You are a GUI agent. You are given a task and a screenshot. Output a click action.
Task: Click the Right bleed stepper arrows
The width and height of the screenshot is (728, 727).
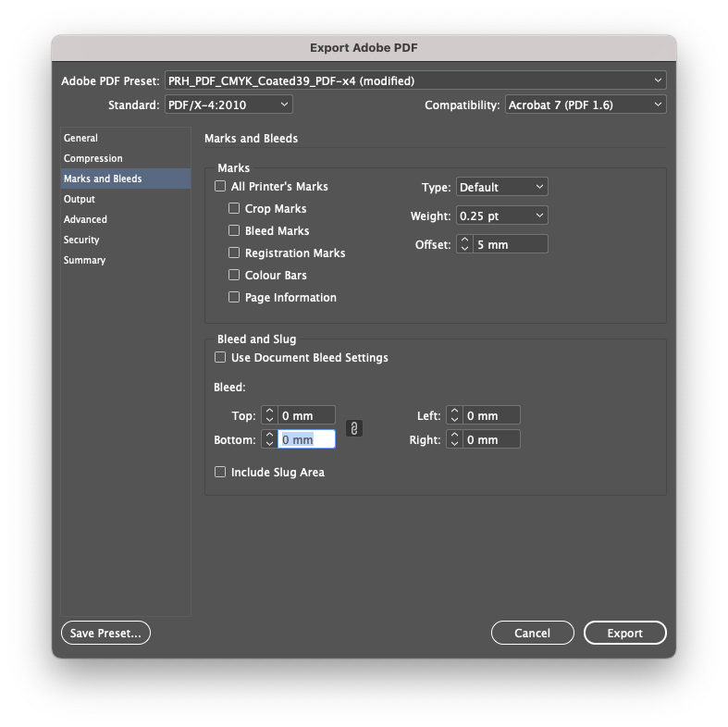click(x=454, y=439)
